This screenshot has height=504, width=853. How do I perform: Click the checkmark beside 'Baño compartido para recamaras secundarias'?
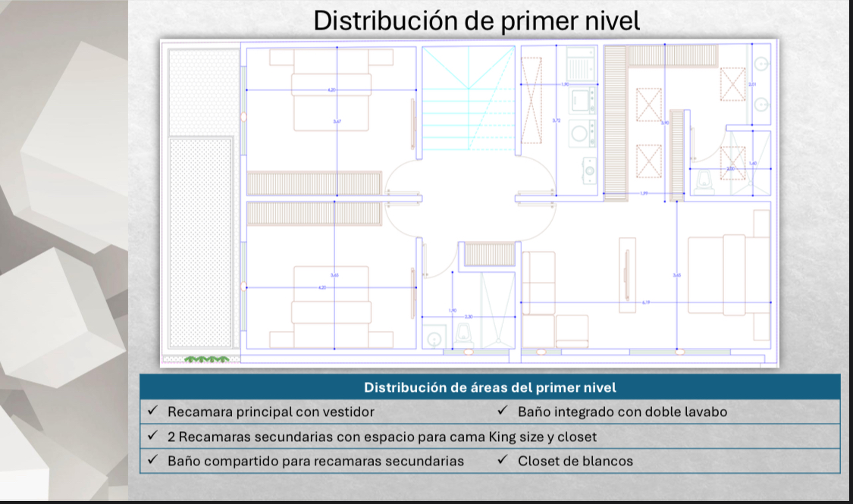pyautogui.click(x=152, y=460)
